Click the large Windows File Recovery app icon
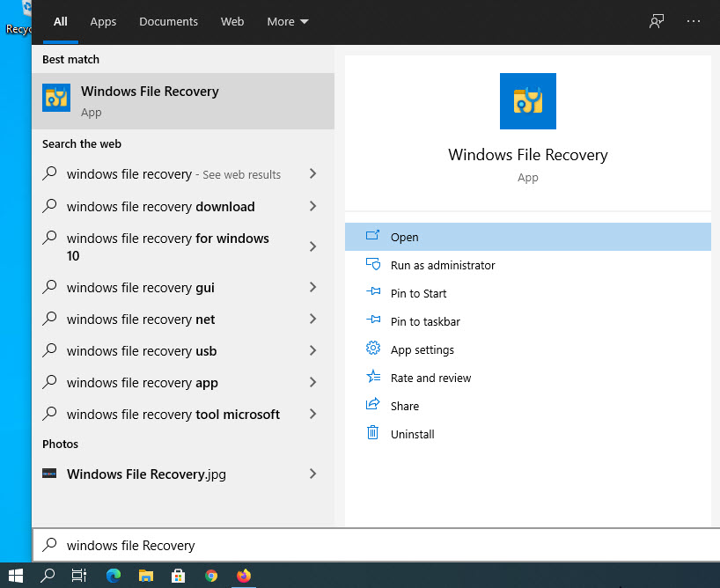Viewport: 720px width, 588px height. pos(527,101)
